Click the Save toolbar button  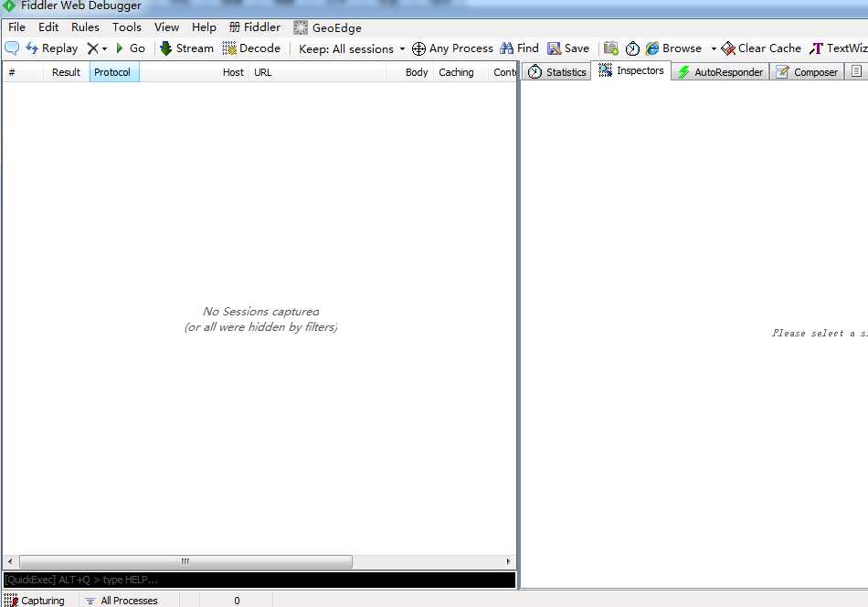pyautogui.click(x=568, y=48)
